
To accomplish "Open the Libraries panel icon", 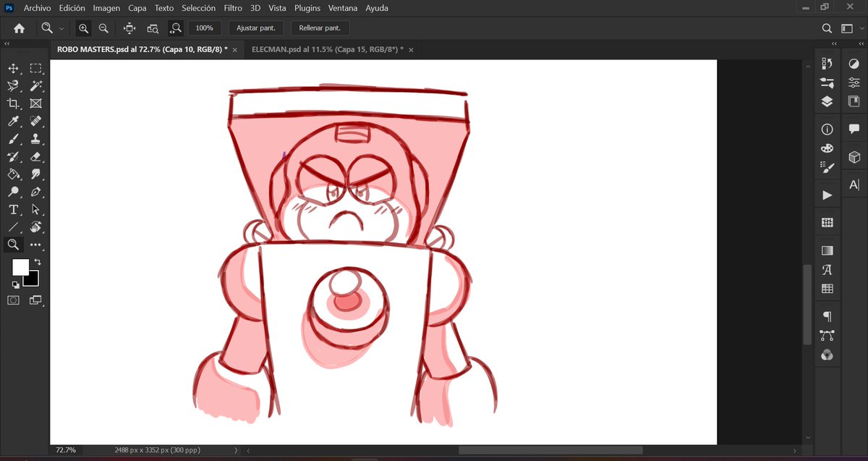I will coord(854,102).
